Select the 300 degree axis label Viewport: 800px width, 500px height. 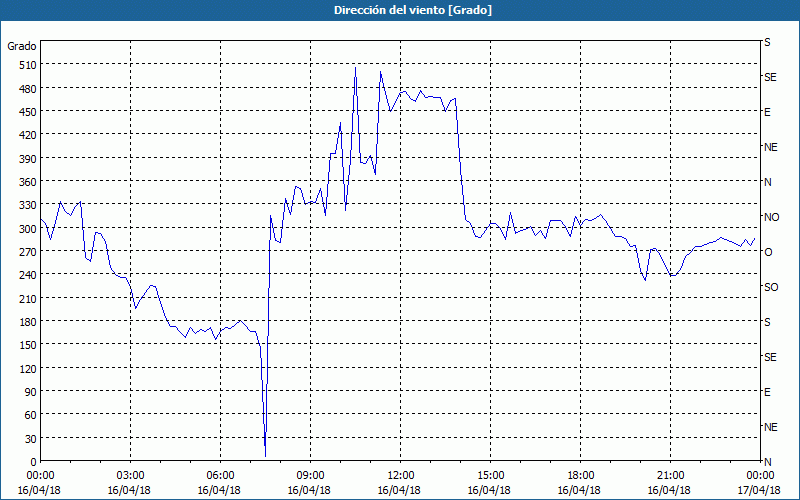point(28,229)
